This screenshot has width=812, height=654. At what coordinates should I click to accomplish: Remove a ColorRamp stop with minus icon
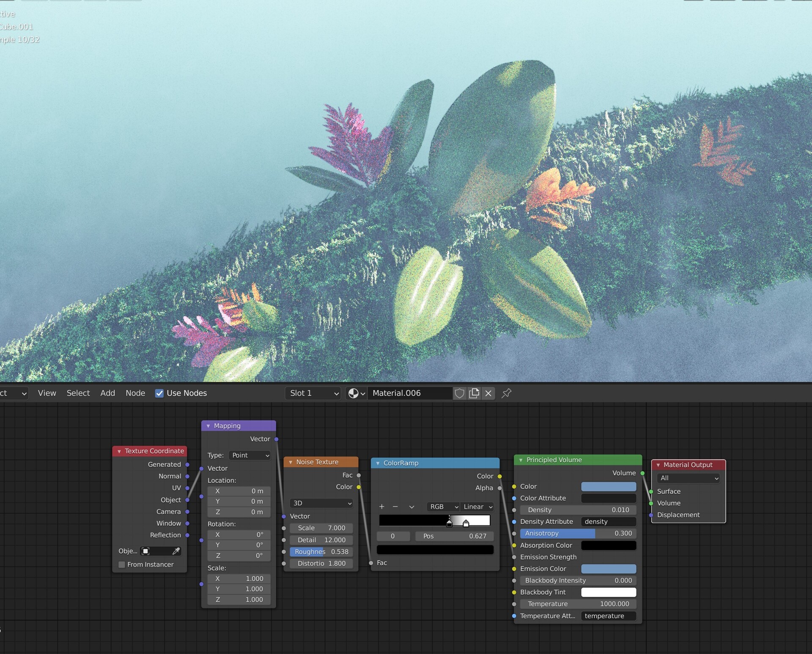[x=395, y=506]
